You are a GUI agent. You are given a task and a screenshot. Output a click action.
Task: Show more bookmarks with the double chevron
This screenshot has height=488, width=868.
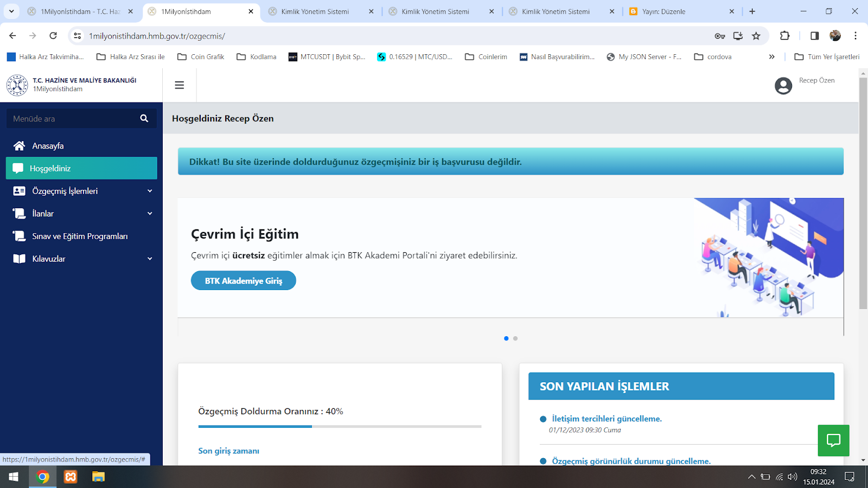(x=771, y=57)
